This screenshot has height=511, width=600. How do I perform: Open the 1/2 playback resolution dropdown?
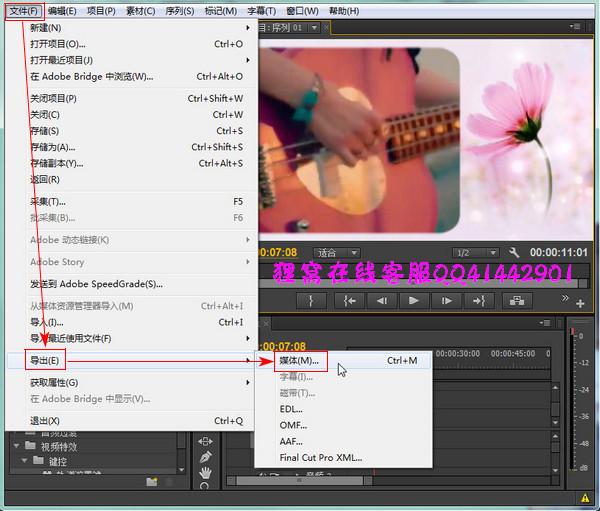[476, 253]
